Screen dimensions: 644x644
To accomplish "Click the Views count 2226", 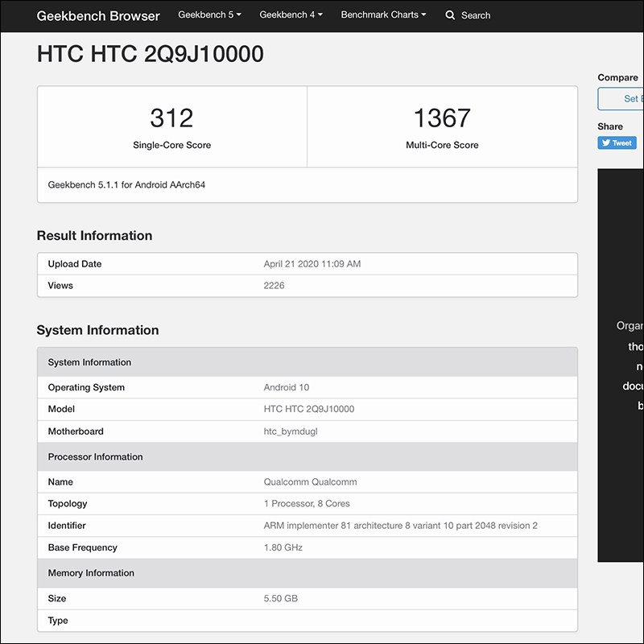I will [275, 286].
